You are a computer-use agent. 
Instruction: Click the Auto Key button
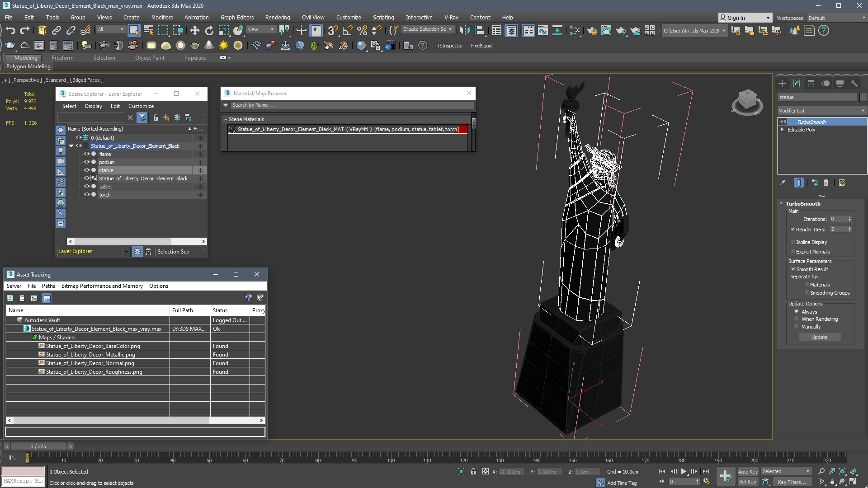pos(748,472)
